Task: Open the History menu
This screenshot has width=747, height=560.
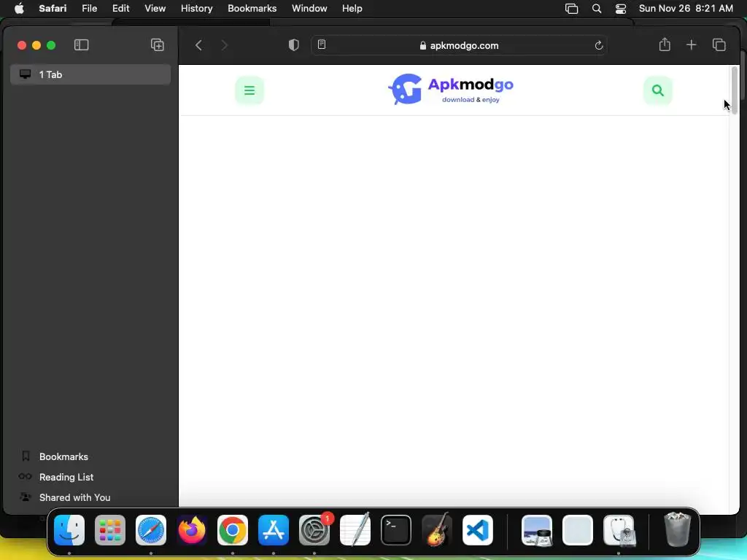Action: (x=196, y=9)
